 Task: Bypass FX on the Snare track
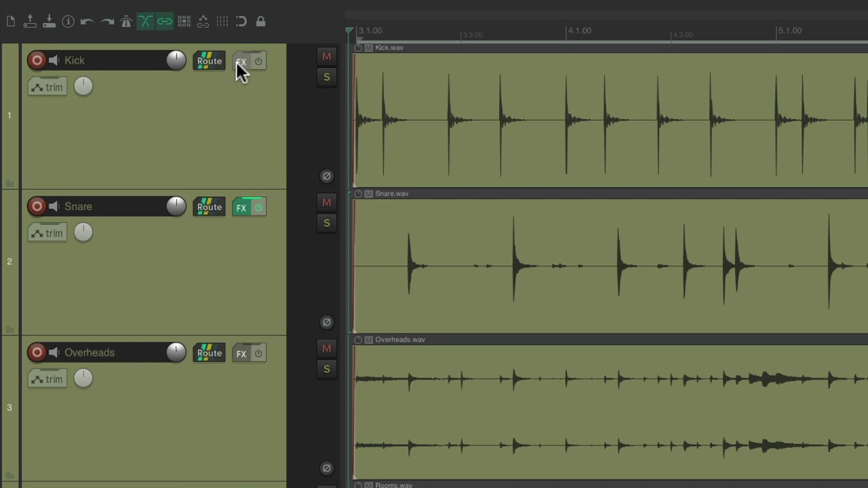258,207
